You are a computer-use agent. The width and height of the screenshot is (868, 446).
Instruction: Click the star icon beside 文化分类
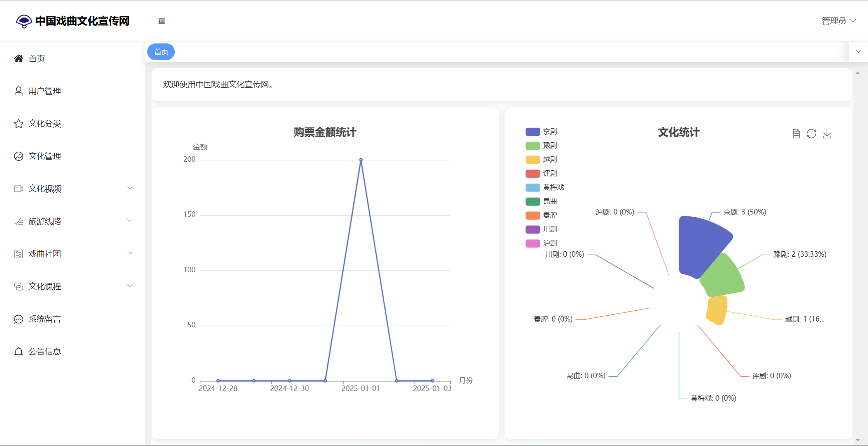pos(19,124)
